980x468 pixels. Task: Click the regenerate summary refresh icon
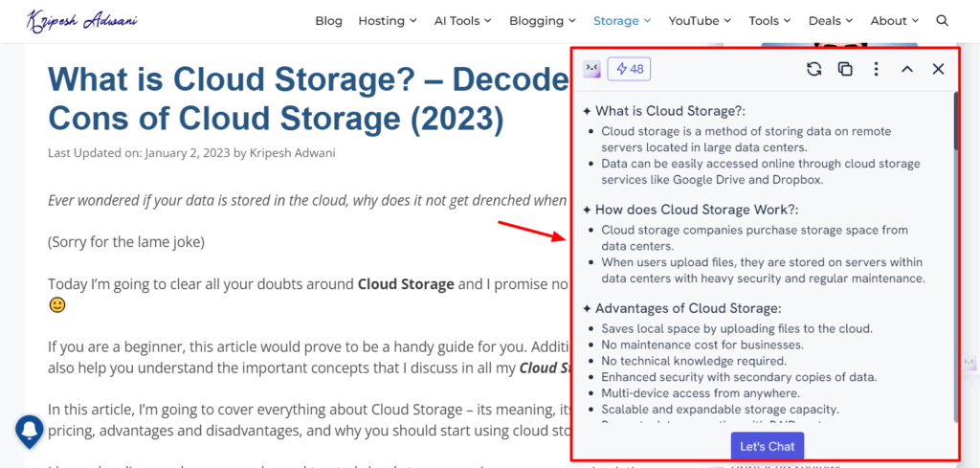point(814,69)
